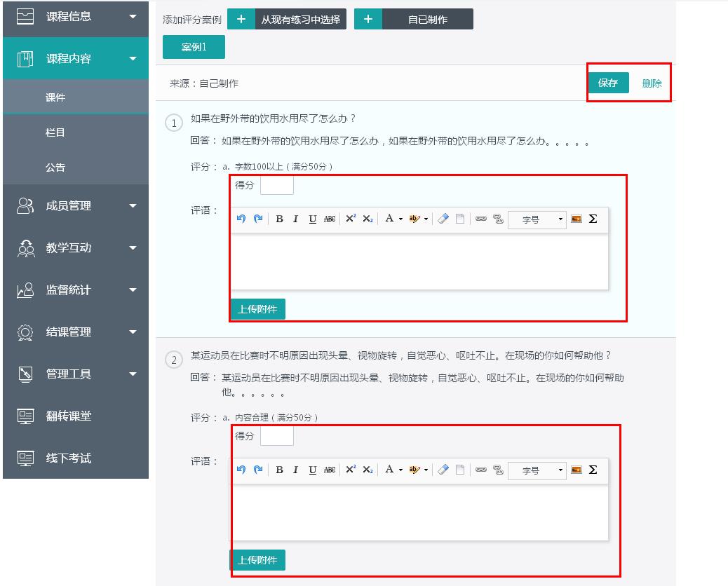Click insert image icon in second question's editor
728x586 pixels.
point(577,470)
